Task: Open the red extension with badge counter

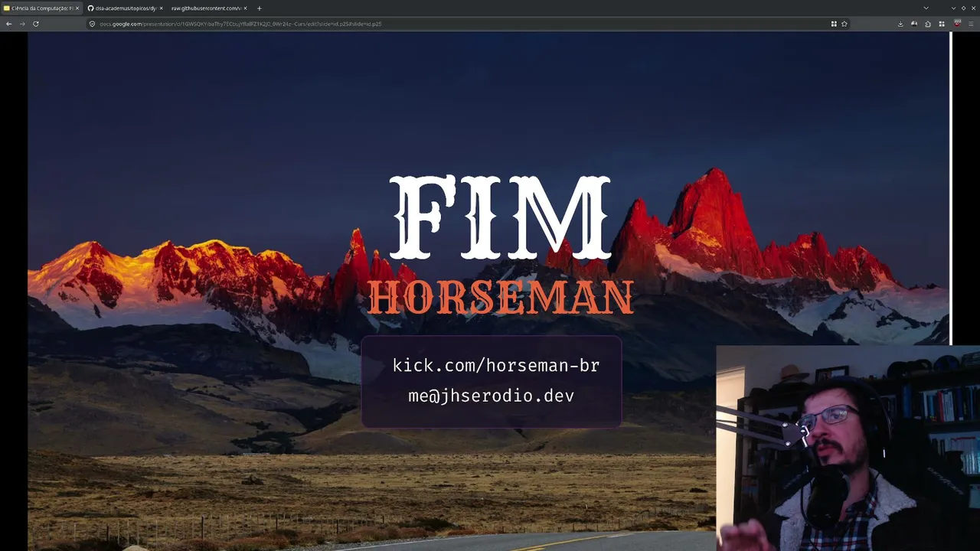Action: pos(957,24)
